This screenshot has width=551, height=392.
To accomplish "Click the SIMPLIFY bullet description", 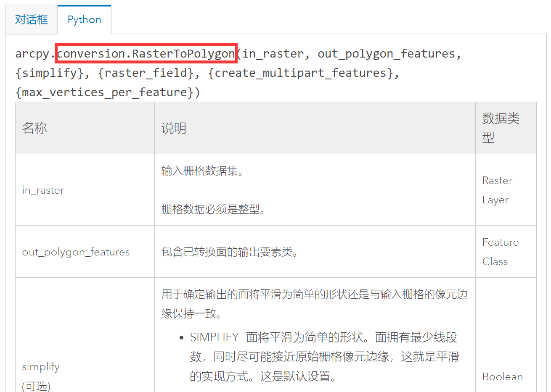I will (x=324, y=357).
